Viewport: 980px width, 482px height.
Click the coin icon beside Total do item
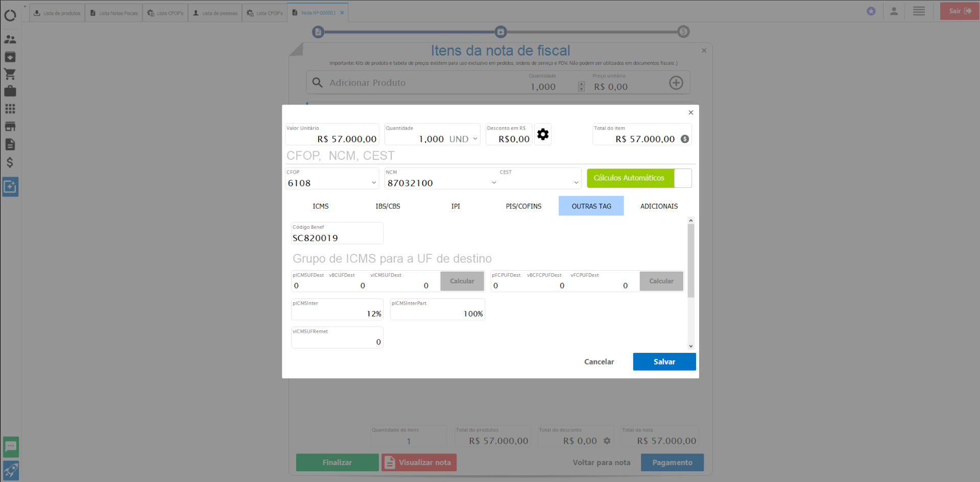pos(685,139)
